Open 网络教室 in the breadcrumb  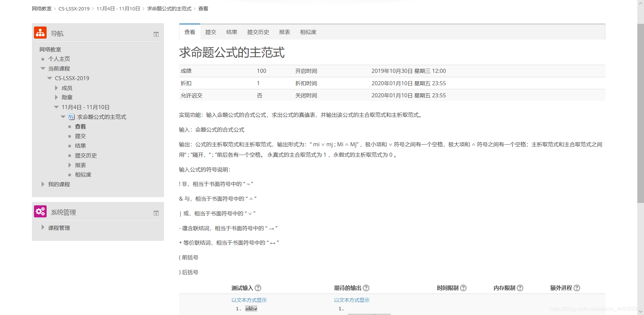(42, 9)
